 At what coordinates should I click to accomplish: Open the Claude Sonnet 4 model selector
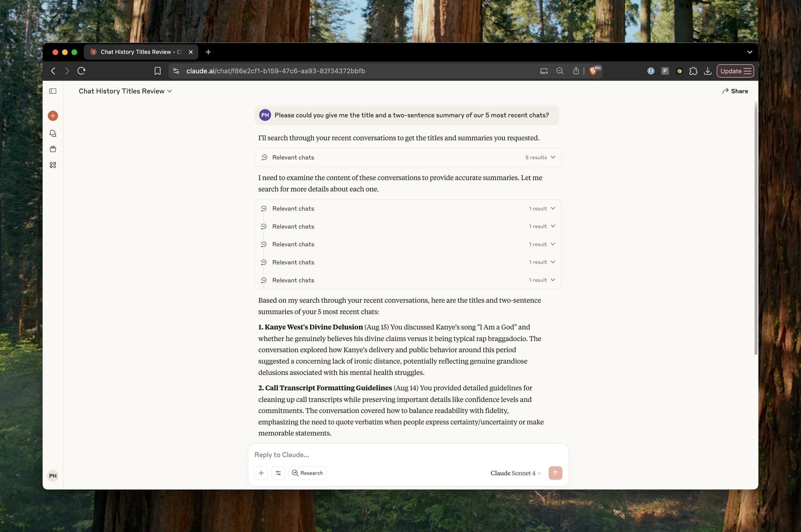[515, 473]
